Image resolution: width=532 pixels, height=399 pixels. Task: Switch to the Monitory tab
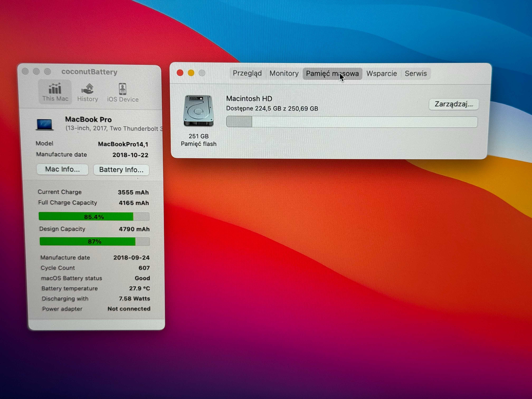284,73
